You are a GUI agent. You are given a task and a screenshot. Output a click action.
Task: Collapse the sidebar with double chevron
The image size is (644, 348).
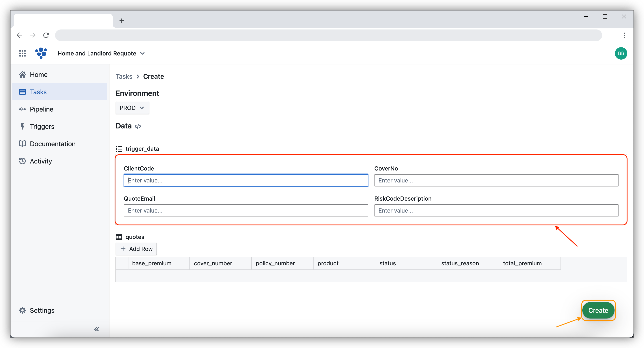[x=96, y=329]
